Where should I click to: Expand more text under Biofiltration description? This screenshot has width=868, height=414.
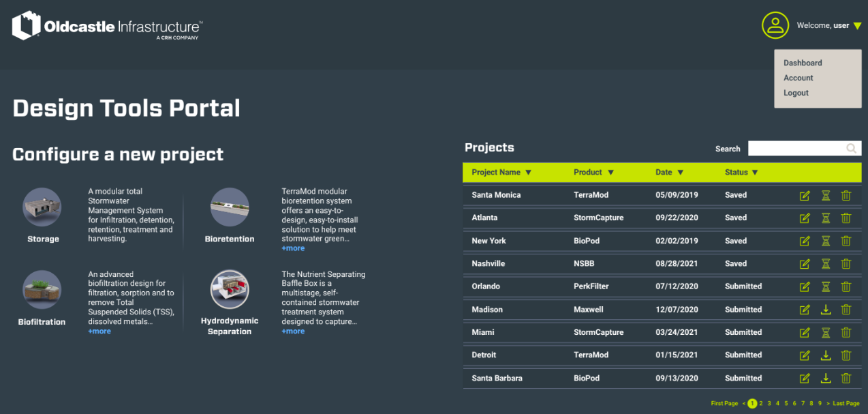coord(99,331)
